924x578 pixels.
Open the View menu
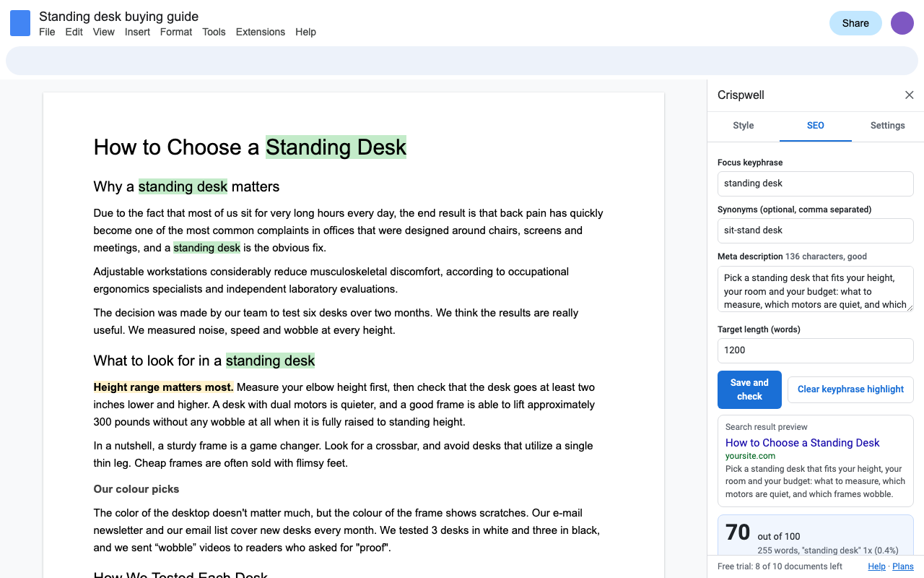(104, 32)
